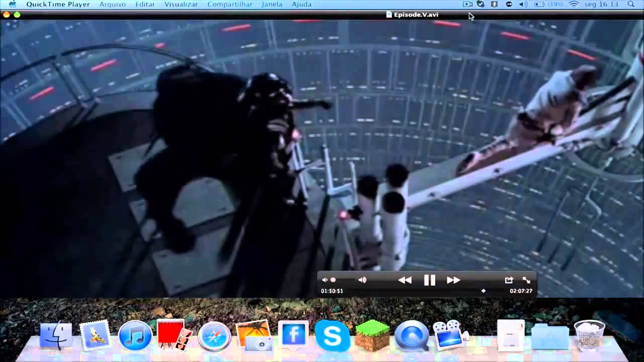Image resolution: width=644 pixels, height=362 pixels.
Task: Click the fast-forward button in playback controls
Action: pos(453,280)
